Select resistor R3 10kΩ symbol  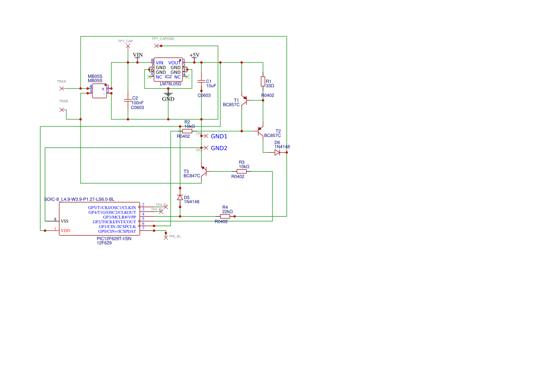pyautogui.click(x=242, y=172)
